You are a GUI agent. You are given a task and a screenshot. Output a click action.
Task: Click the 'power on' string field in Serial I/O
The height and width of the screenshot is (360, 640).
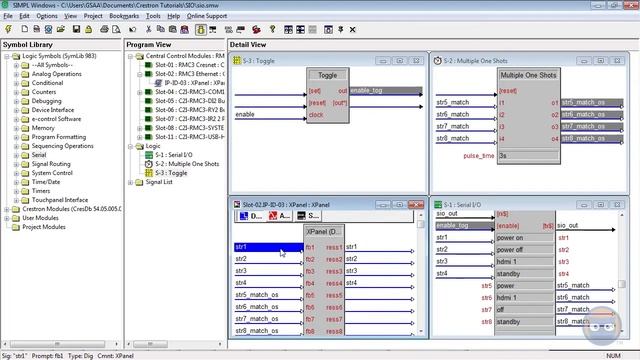(x=524, y=238)
